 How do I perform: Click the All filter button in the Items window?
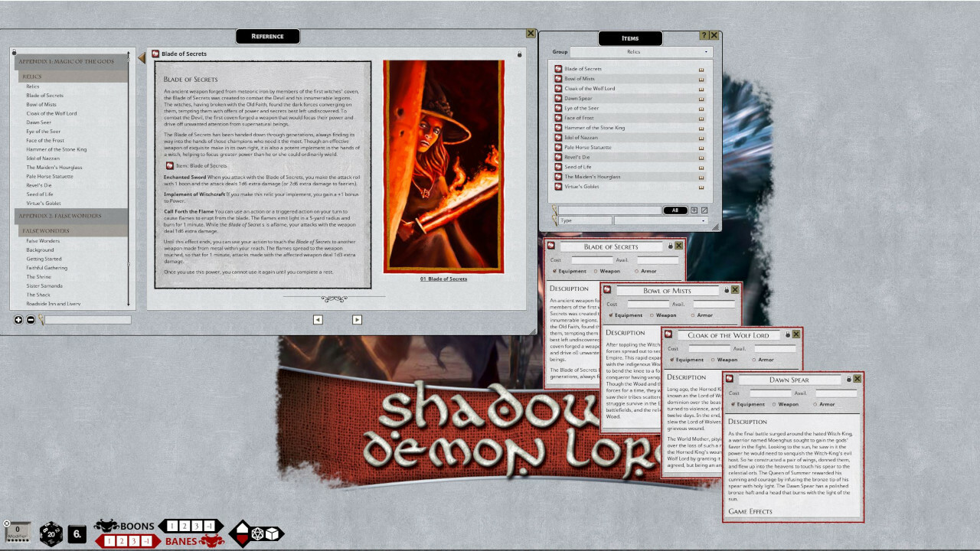pyautogui.click(x=674, y=210)
